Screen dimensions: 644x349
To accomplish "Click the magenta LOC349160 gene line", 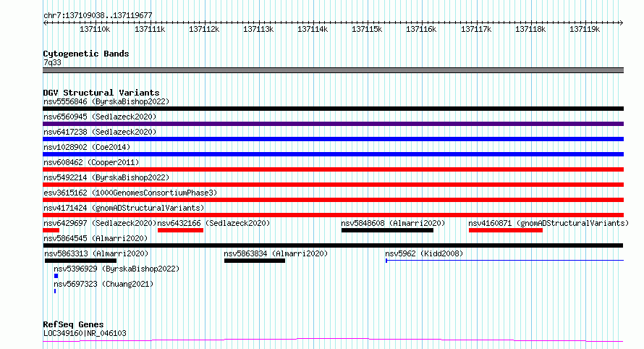I will 333,340.
